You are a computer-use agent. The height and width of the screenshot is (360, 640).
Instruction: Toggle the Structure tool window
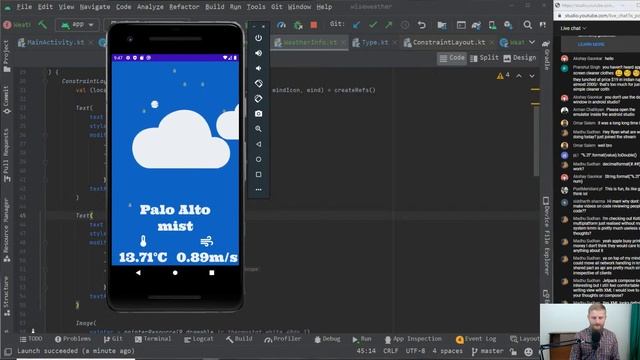[x=7, y=296]
